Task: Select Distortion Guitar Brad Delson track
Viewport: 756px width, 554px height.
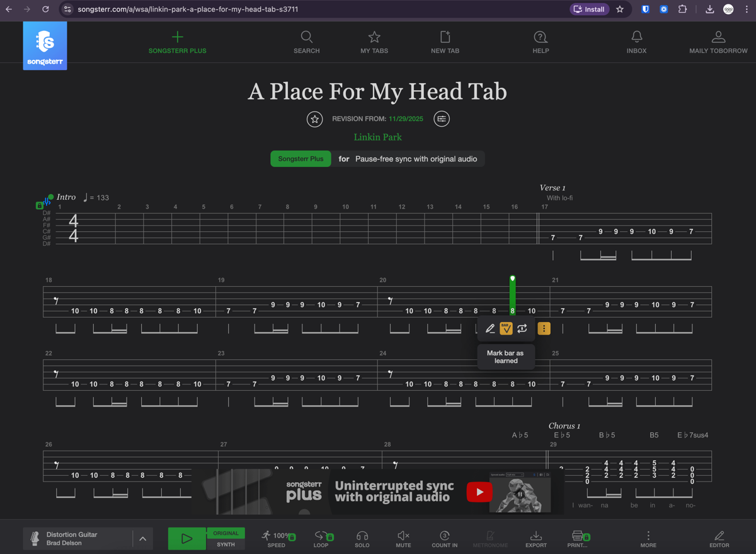Action: click(78, 539)
